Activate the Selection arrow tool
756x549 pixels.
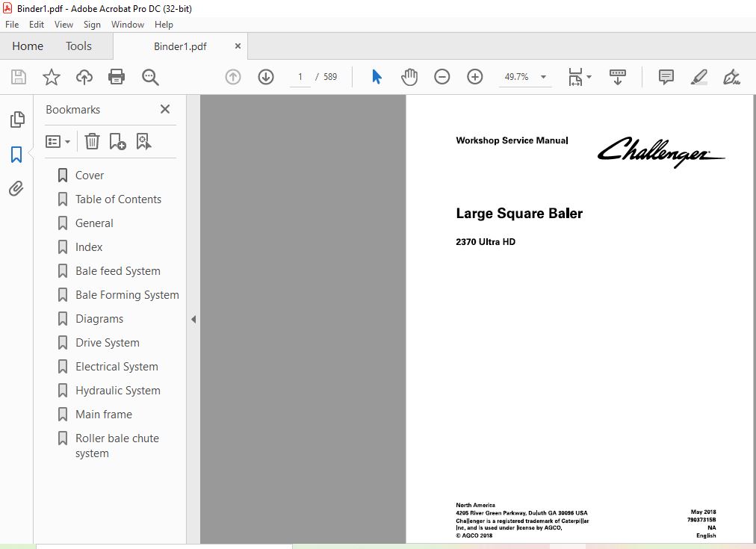[x=377, y=77]
